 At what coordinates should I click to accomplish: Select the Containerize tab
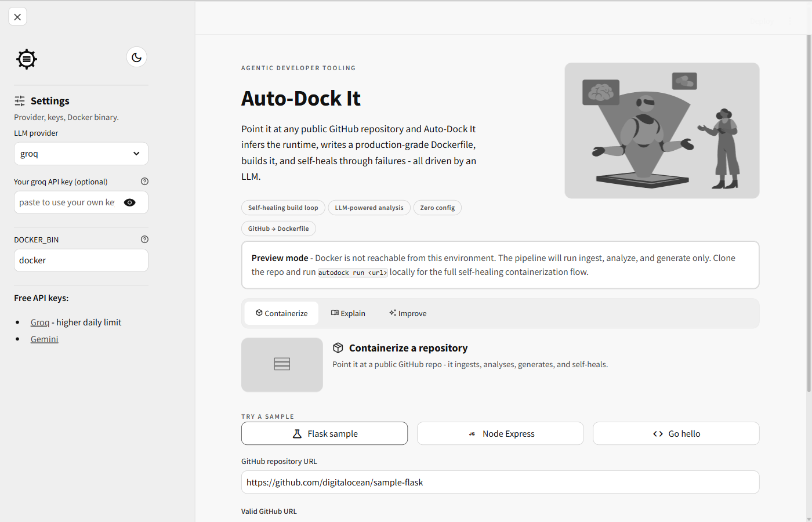pos(281,313)
